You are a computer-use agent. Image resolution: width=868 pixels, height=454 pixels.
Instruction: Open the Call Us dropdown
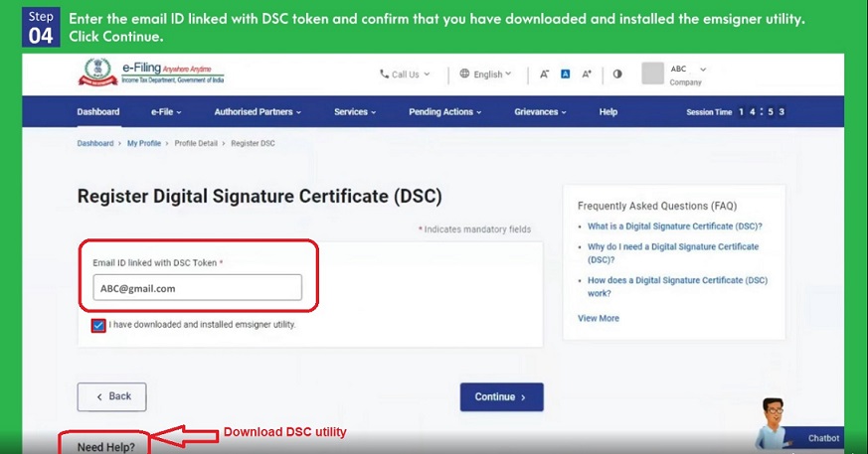pyautogui.click(x=405, y=75)
